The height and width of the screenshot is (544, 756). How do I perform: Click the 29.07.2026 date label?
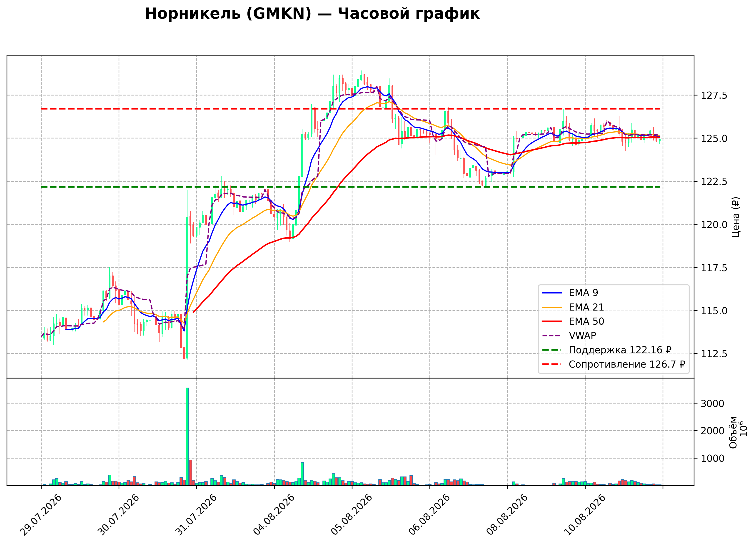coord(41,515)
